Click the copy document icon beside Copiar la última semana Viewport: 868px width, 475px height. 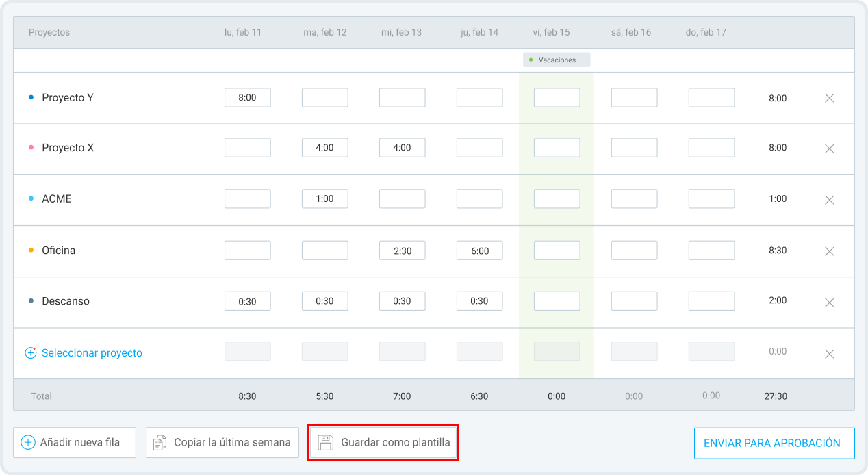coord(160,442)
